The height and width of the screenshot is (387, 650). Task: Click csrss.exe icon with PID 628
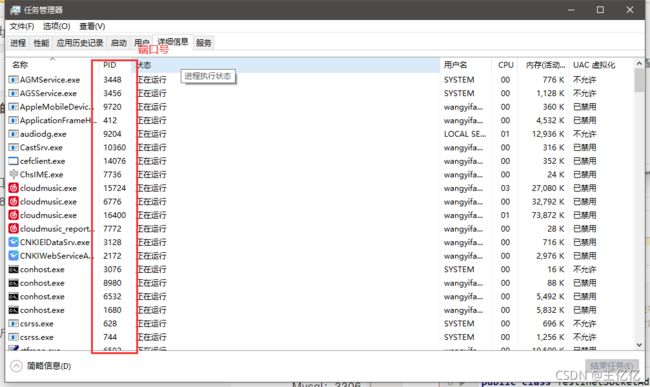click(x=13, y=324)
